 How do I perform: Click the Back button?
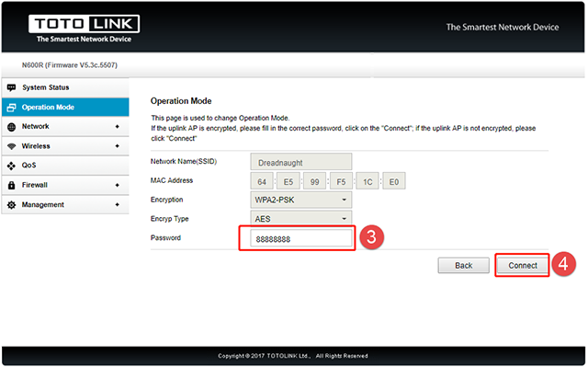click(463, 266)
